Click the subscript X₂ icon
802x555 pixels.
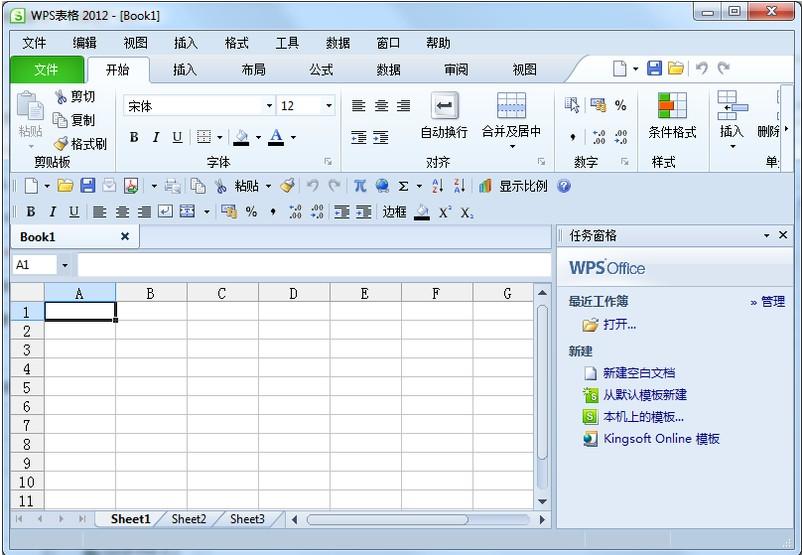[466, 213]
